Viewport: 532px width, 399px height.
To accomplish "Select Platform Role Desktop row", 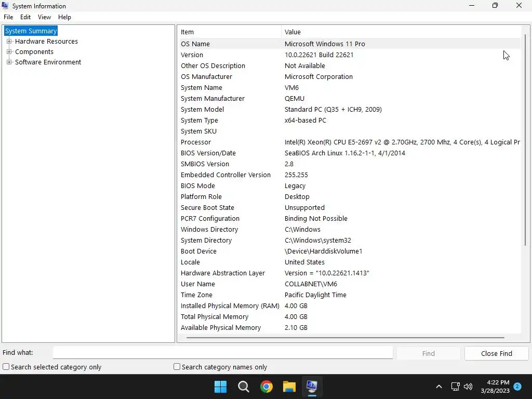I will (x=350, y=197).
